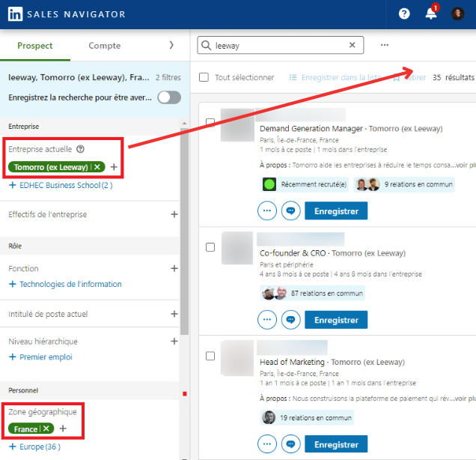
Task: Open the profile avatar menu
Action: click(x=457, y=13)
